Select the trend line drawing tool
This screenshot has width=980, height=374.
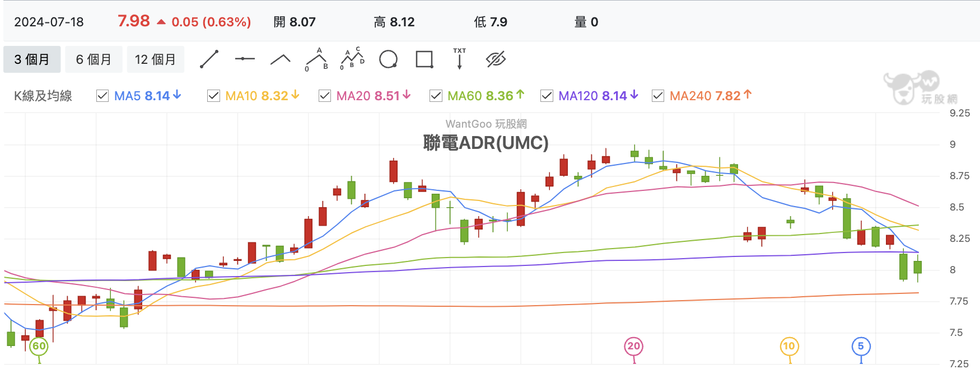click(209, 59)
